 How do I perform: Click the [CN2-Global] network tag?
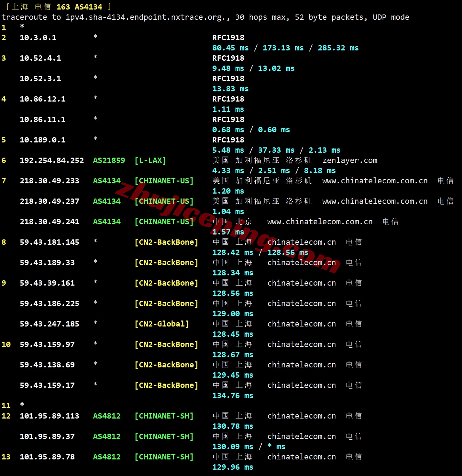pyautogui.click(x=162, y=324)
